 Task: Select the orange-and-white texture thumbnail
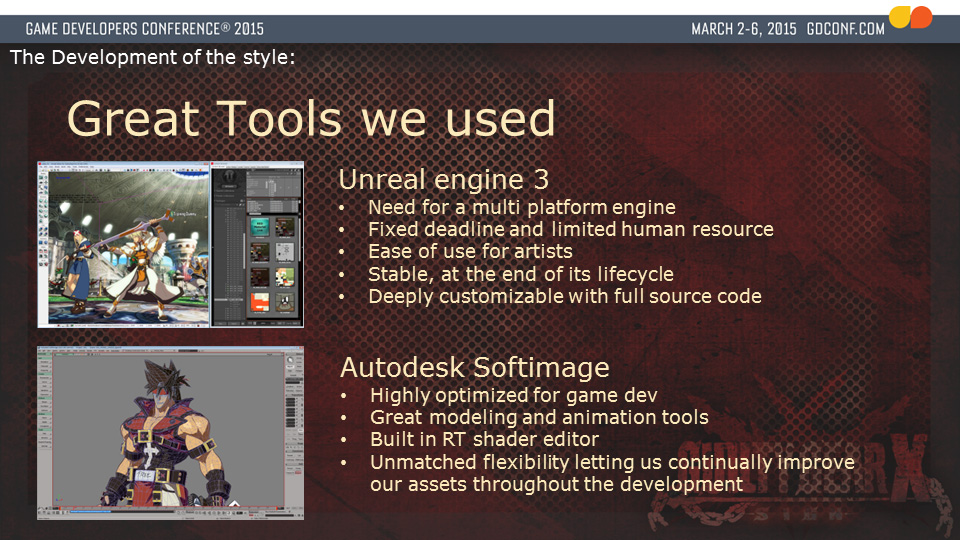[260, 302]
